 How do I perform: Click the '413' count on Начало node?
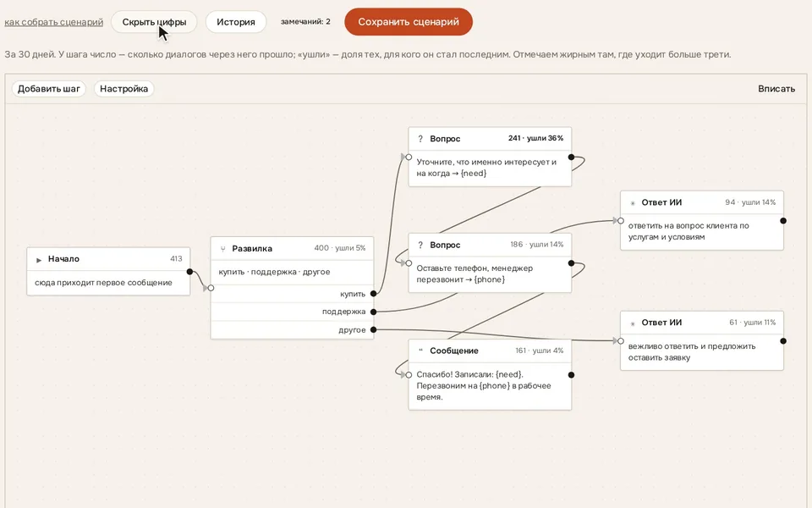[176, 259]
